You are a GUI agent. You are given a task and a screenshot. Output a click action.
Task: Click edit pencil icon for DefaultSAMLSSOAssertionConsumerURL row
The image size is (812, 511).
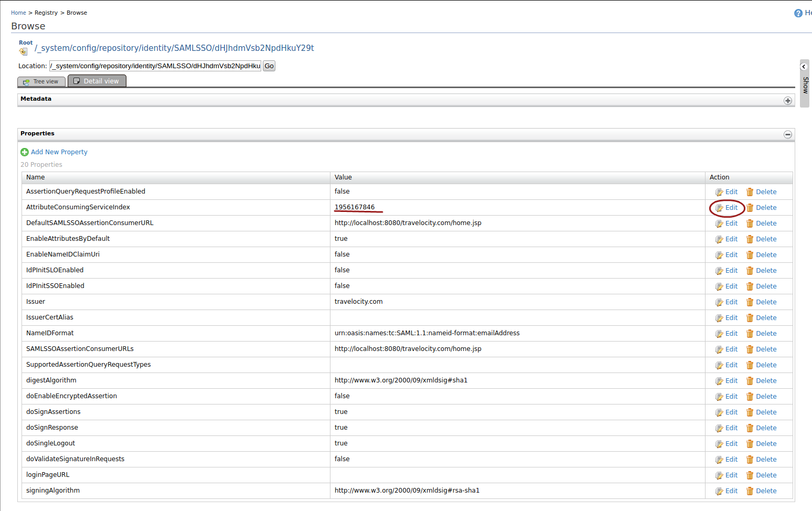[719, 223]
